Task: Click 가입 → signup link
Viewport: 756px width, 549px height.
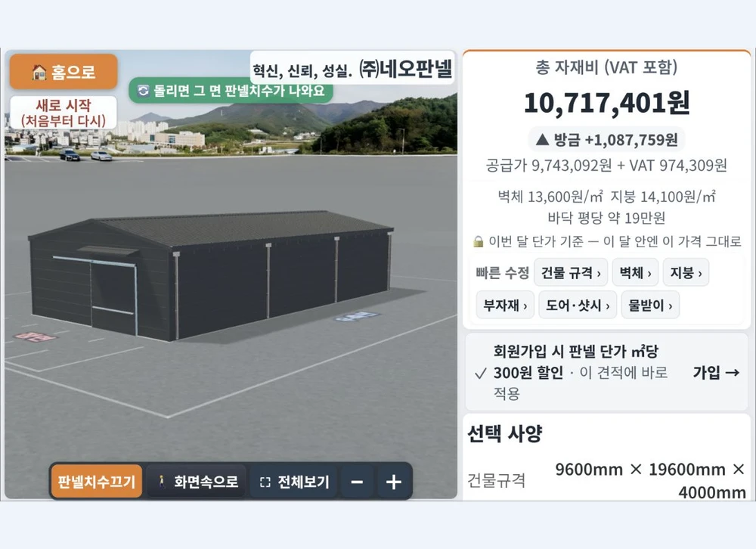Action: point(716,372)
